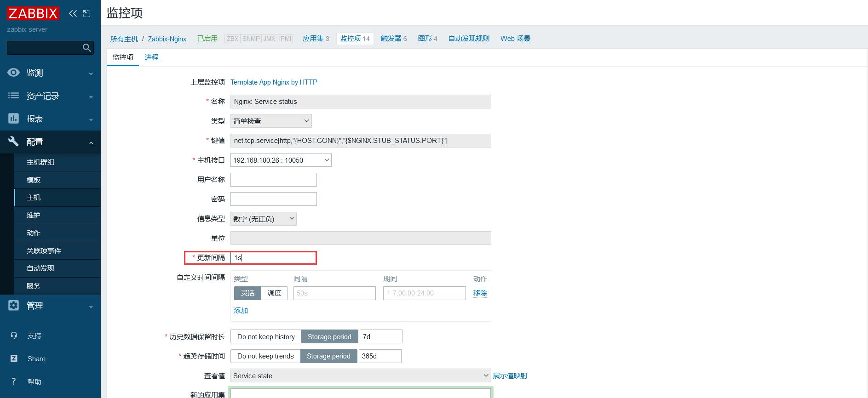Switch to the 监控项 form tab
This screenshot has width=868, height=398.
pos(123,57)
